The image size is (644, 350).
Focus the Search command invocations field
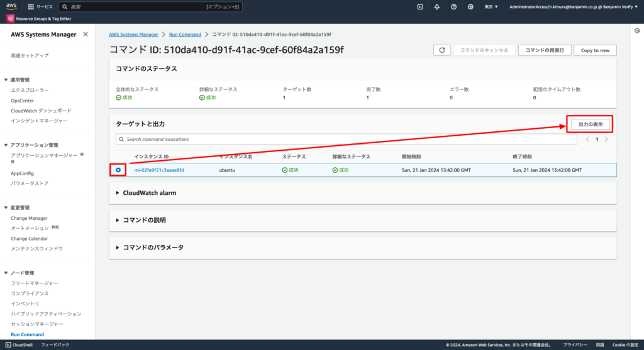click(347, 139)
